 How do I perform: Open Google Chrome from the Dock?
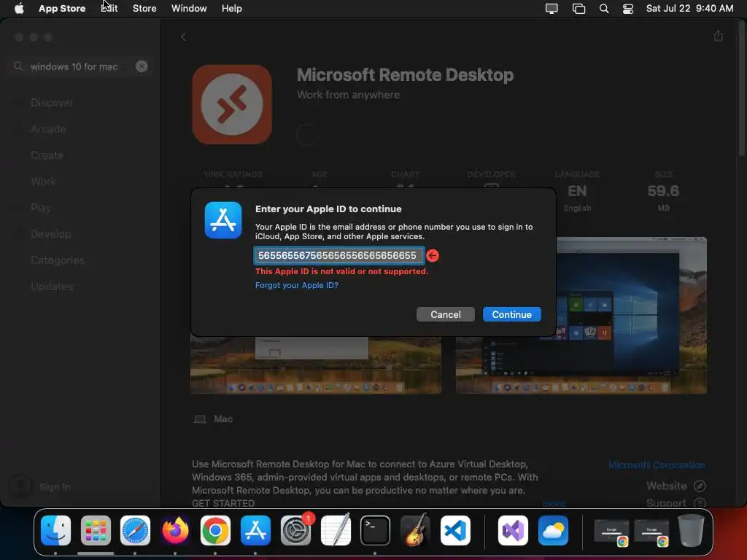215,531
